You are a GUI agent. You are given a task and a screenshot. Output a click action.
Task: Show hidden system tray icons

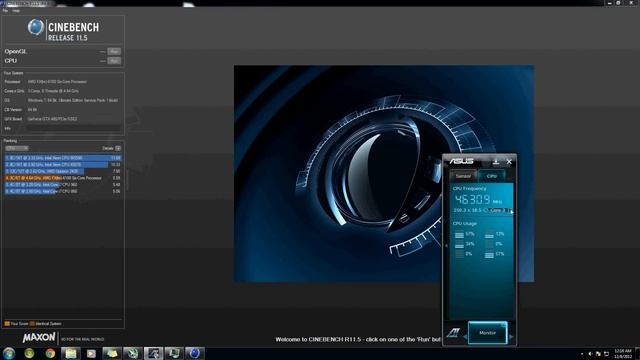582,354
